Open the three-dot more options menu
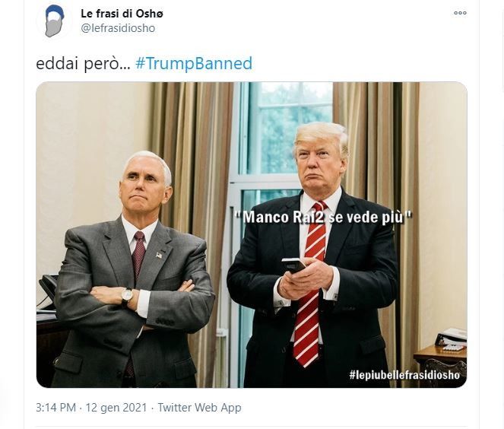Screen dimensions: 504x429 [460, 13]
